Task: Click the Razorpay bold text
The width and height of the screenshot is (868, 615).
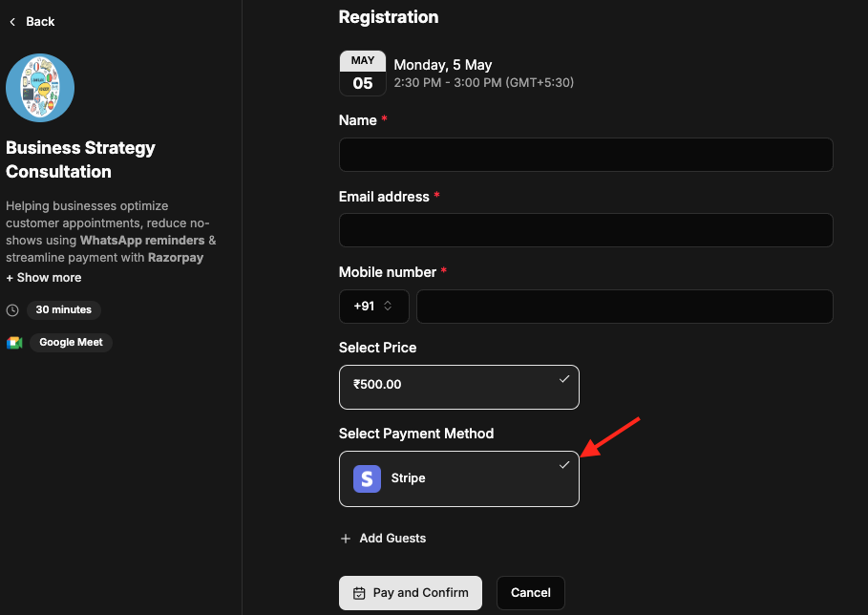Action: tap(176, 258)
